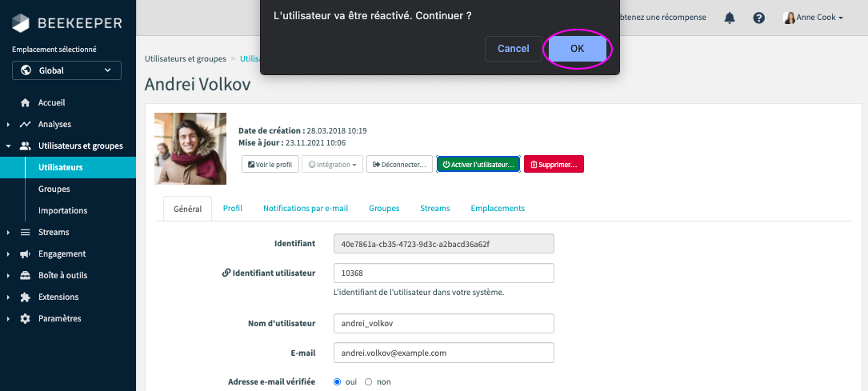Select "oui" for verified e-mail address

[x=337, y=382]
